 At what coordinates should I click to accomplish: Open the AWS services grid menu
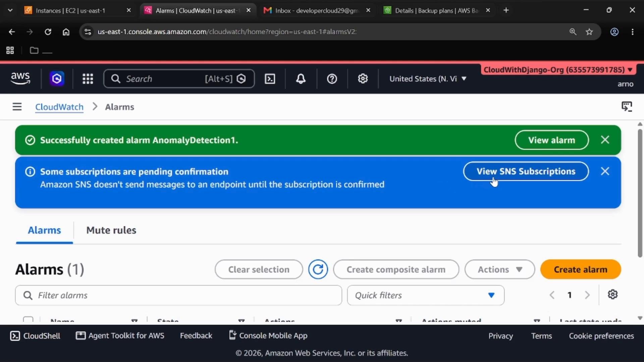pyautogui.click(x=88, y=79)
